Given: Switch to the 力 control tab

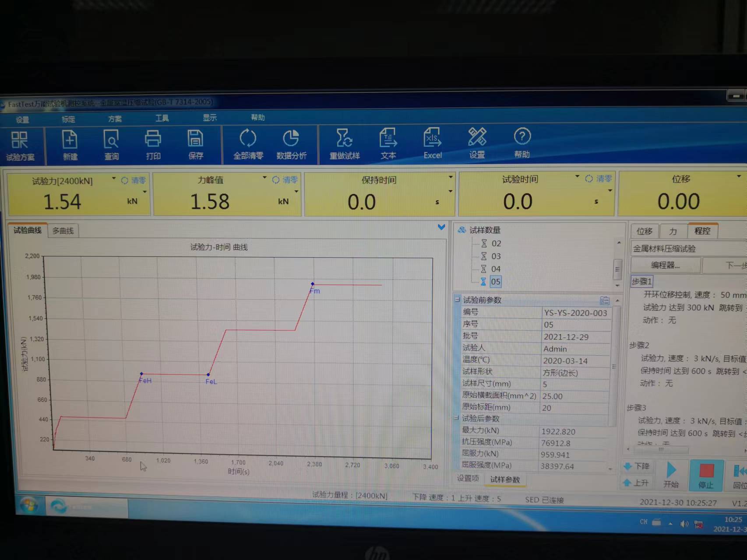Looking at the screenshot, I should click(x=673, y=231).
